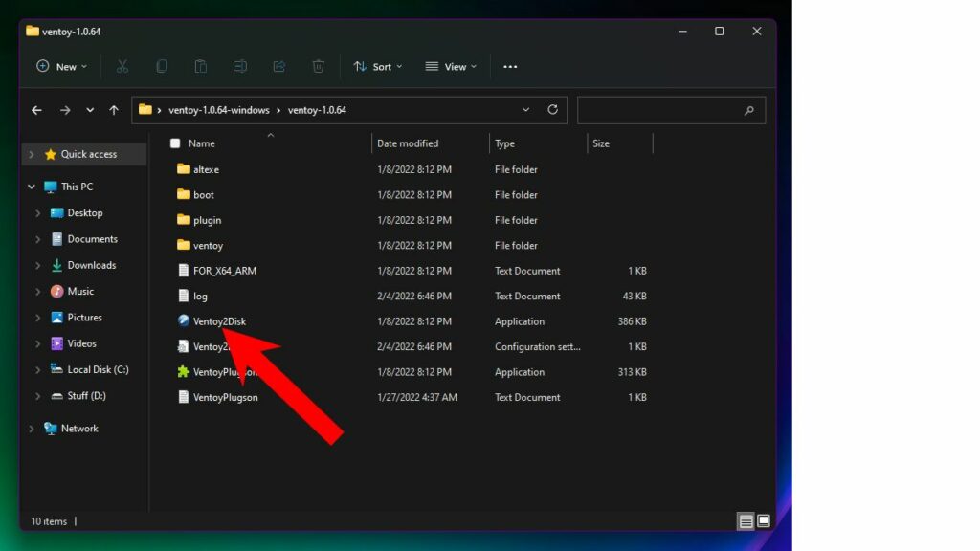The width and height of the screenshot is (980, 551).
Task: Go up one folder level
Action: coord(114,109)
